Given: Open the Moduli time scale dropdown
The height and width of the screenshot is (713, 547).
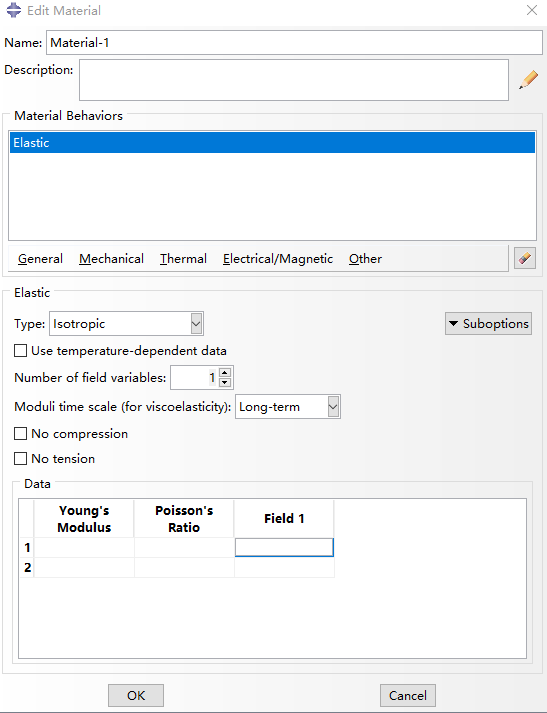Looking at the screenshot, I should [x=288, y=407].
